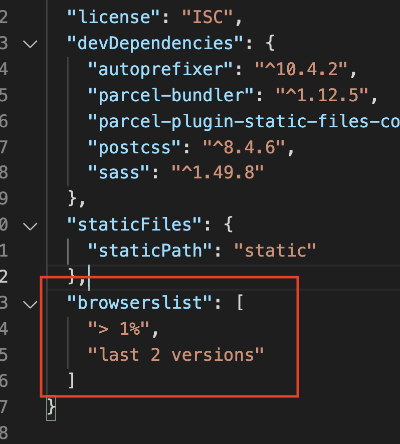
Task: Collapse the devDependencies block fold chevron
Action: [x=30, y=44]
